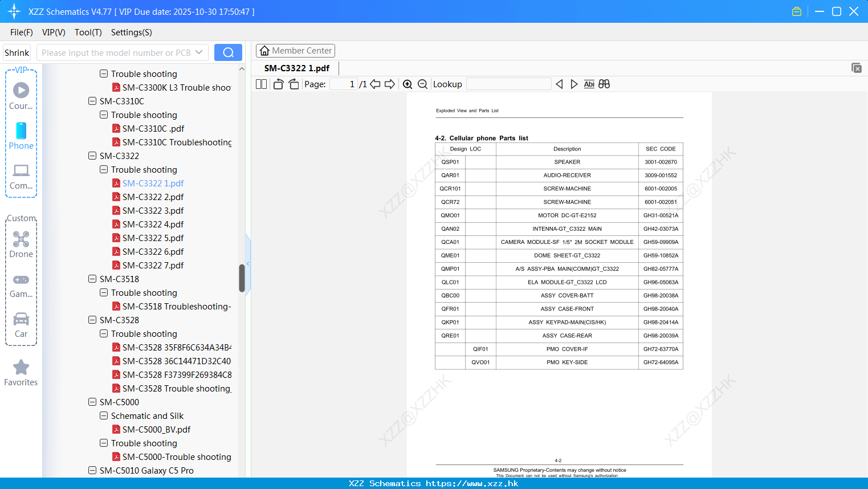Open the VIP(V) menu
Screen dimensions: 868x489
(54, 32)
